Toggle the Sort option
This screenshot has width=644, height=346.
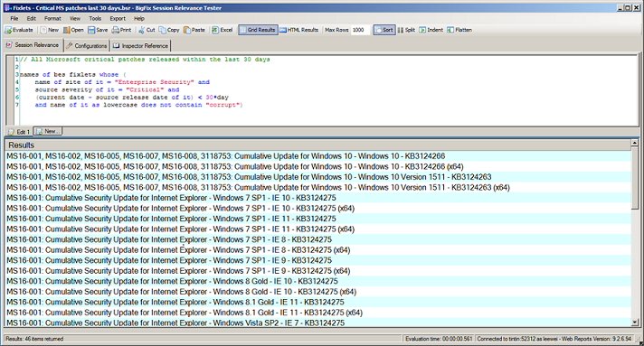click(384, 30)
